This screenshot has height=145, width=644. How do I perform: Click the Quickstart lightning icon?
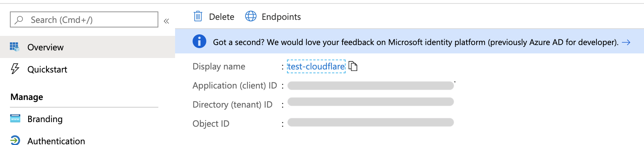click(15, 69)
